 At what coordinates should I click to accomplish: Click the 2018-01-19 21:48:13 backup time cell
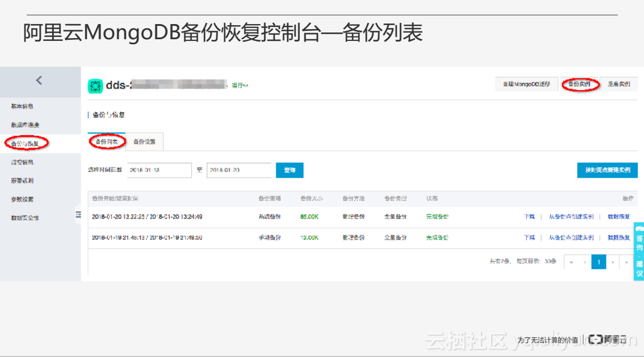click(147, 238)
